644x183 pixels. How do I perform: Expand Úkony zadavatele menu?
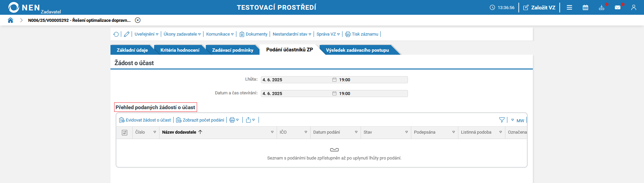point(182,34)
